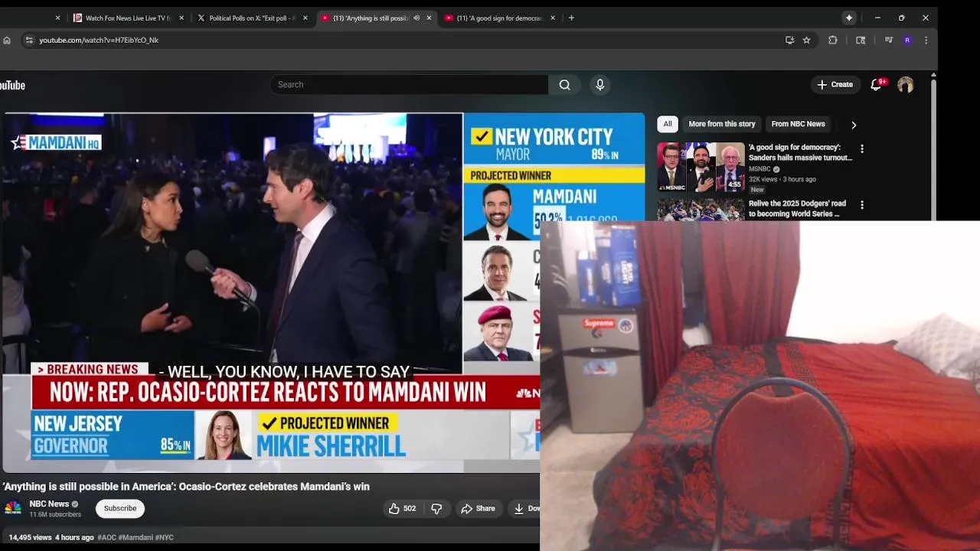Open a new browser tab

pyautogui.click(x=571, y=18)
